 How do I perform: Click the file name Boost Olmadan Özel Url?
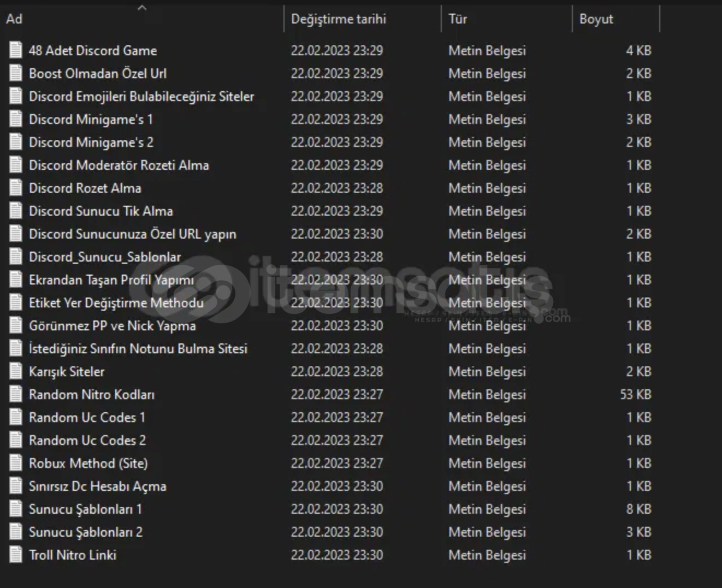pyautogui.click(x=98, y=73)
